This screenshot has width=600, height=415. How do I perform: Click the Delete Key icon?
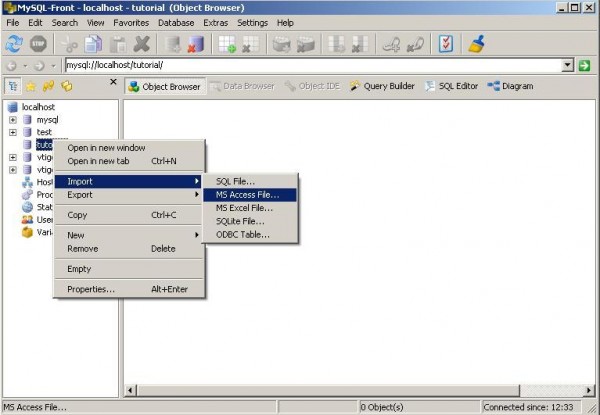coord(415,44)
